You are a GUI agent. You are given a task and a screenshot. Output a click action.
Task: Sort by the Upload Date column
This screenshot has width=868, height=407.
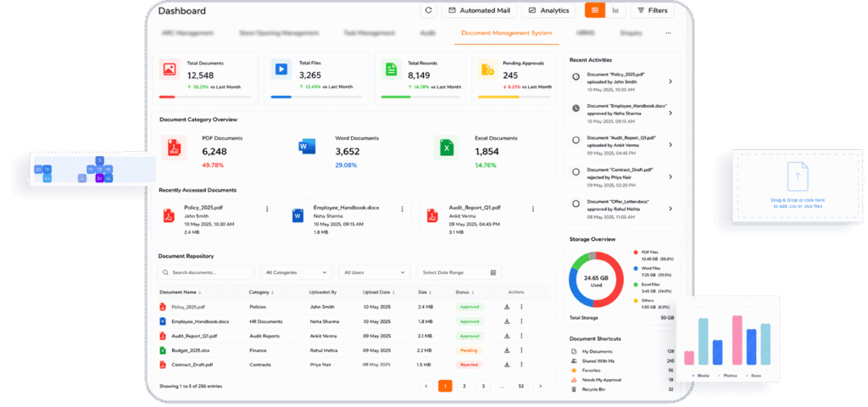click(x=380, y=293)
